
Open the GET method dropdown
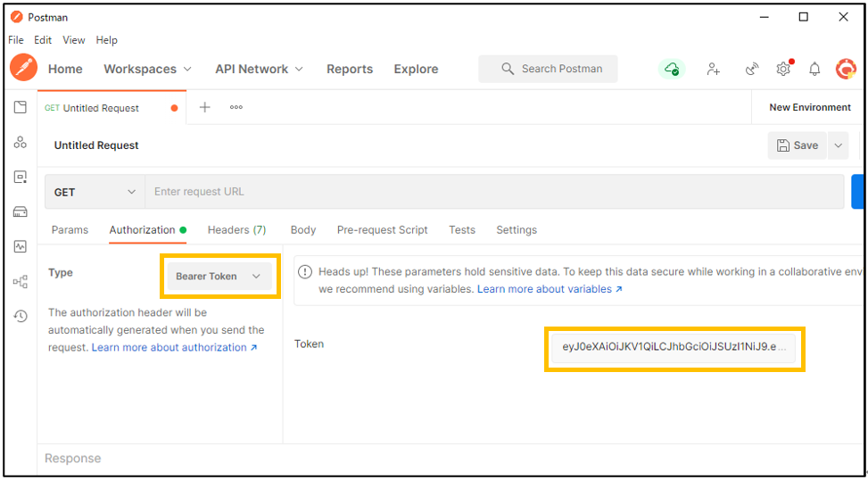tap(95, 192)
